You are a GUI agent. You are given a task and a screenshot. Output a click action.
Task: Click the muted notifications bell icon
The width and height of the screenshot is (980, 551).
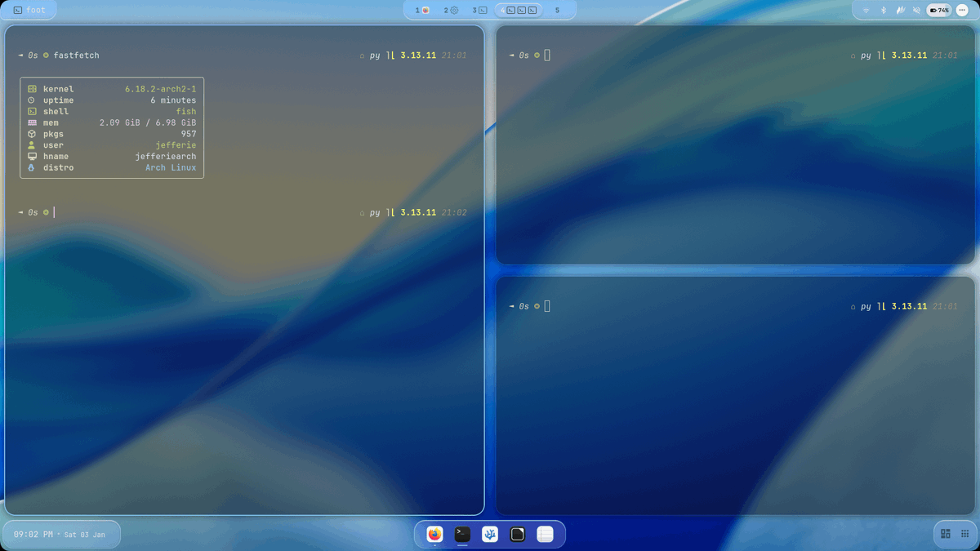click(x=916, y=11)
